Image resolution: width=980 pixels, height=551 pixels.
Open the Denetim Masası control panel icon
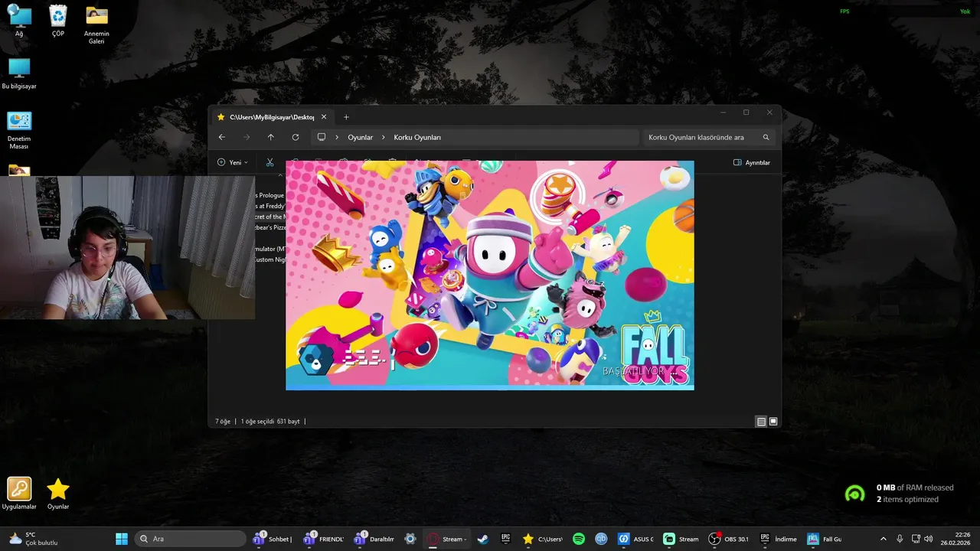click(x=19, y=130)
